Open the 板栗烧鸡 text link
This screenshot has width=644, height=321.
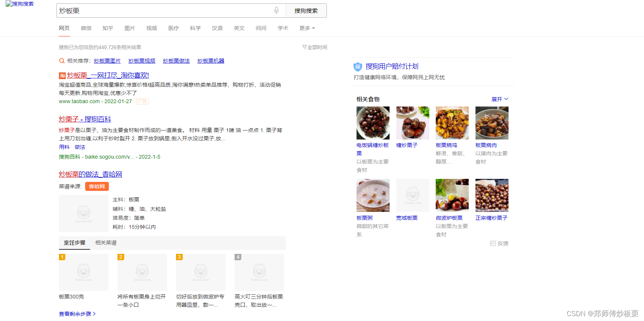[x=447, y=145]
